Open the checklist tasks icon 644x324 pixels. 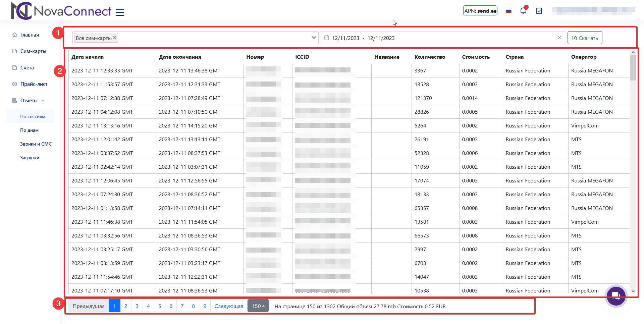(539, 11)
